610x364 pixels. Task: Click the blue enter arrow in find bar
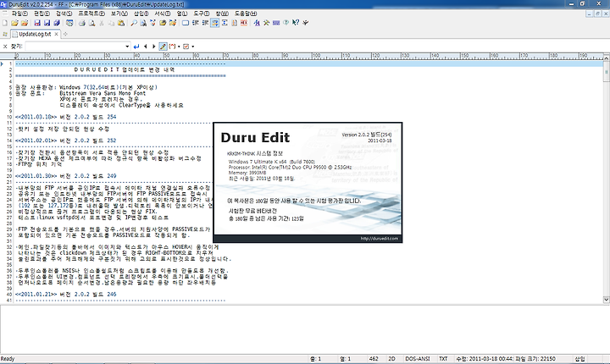136,47
